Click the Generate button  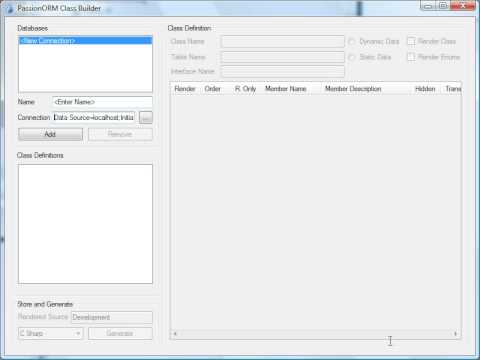[x=120, y=333]
